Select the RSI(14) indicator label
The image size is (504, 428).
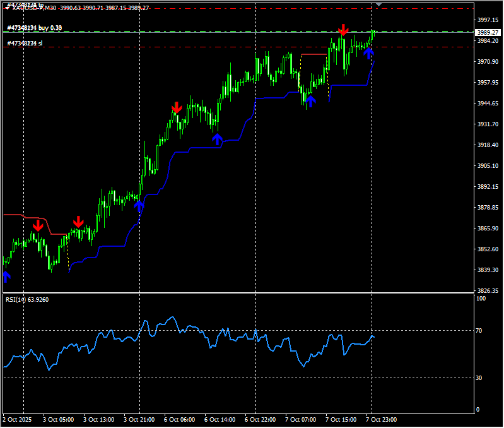coord(27,299)
